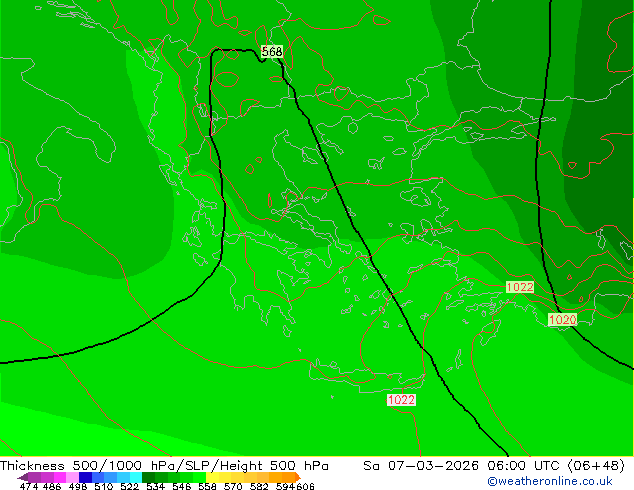Image resolution: width=634 pixels, height=490 pixels.
Task: Click the 1020 pressure isobar label
Action: (x=562, y=319)
